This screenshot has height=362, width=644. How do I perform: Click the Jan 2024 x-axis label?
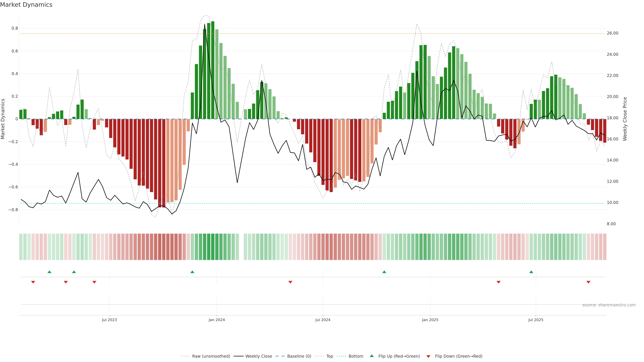click(217, 320)
